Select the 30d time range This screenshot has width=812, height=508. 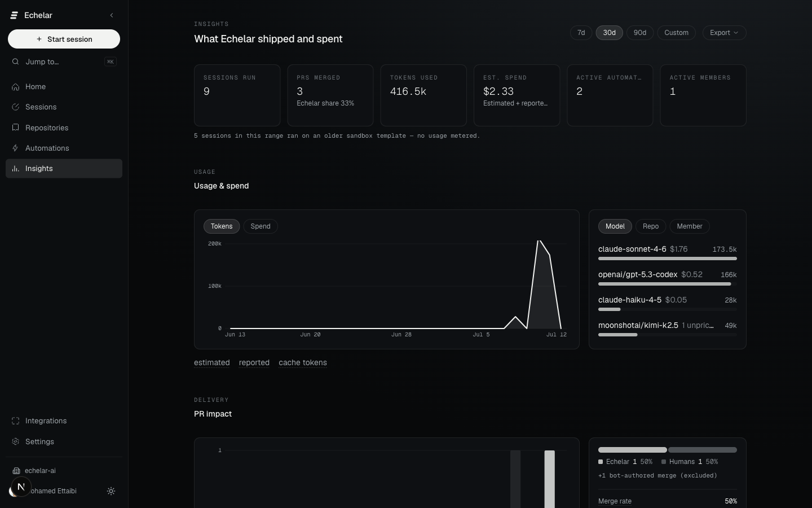pos(610,33)
